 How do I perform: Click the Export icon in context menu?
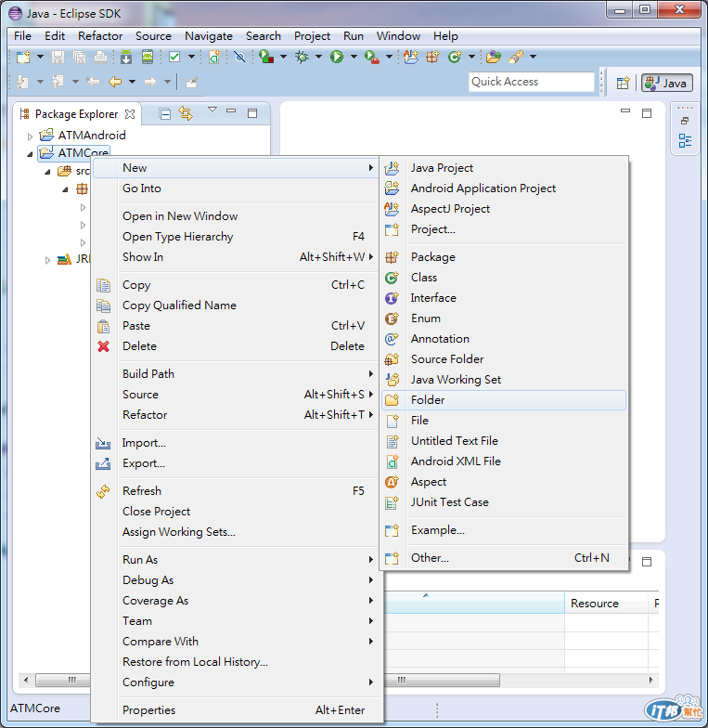tap(103, 463)
